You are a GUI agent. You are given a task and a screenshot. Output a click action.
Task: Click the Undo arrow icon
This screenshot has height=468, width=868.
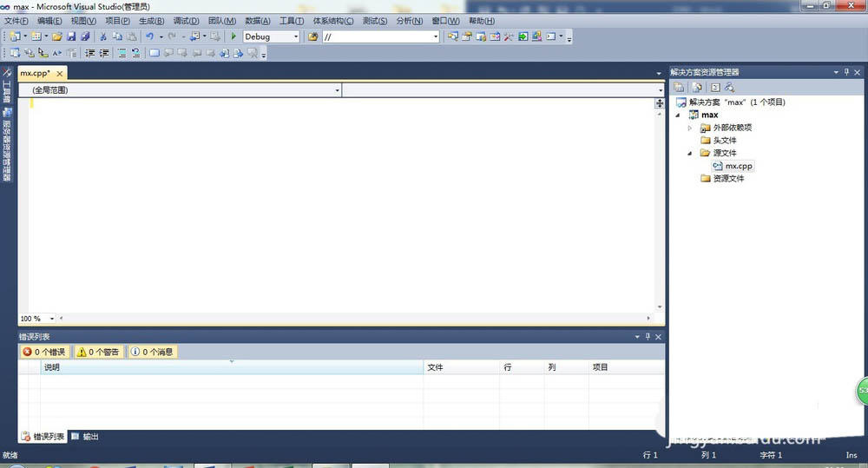point(149,36)
